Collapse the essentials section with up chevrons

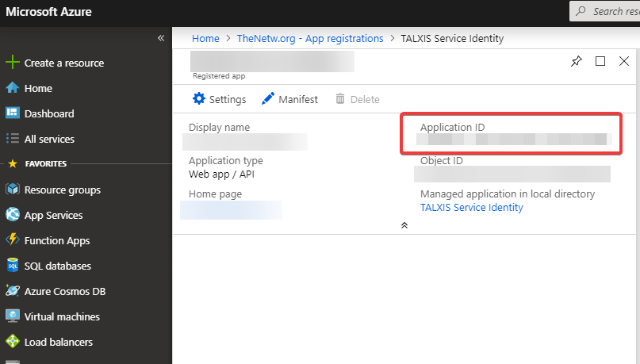point(404,225)
